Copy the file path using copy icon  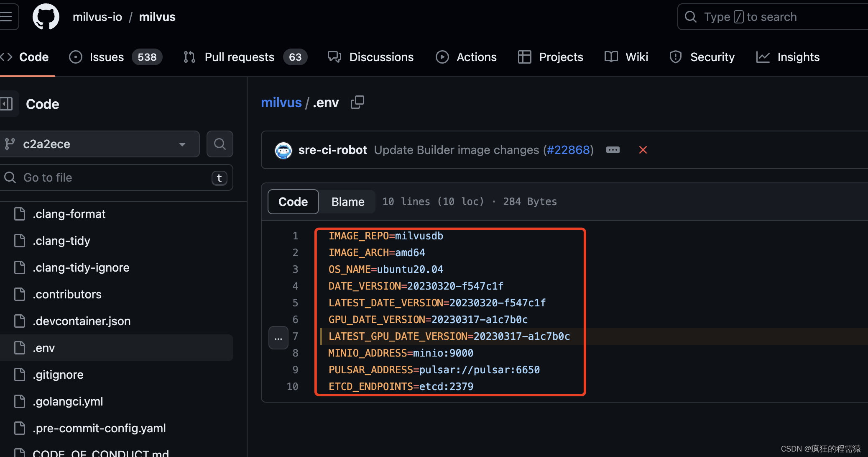click(x=357, y=102)
